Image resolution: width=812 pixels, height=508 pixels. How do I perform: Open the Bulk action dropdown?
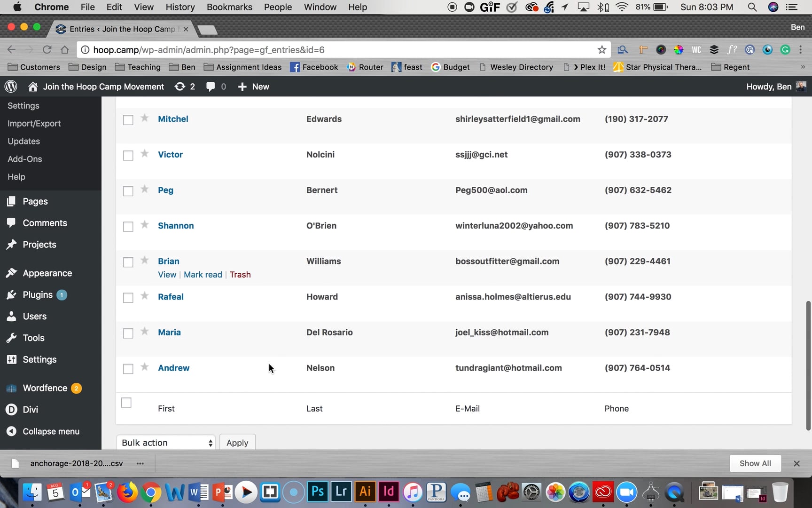166,443
